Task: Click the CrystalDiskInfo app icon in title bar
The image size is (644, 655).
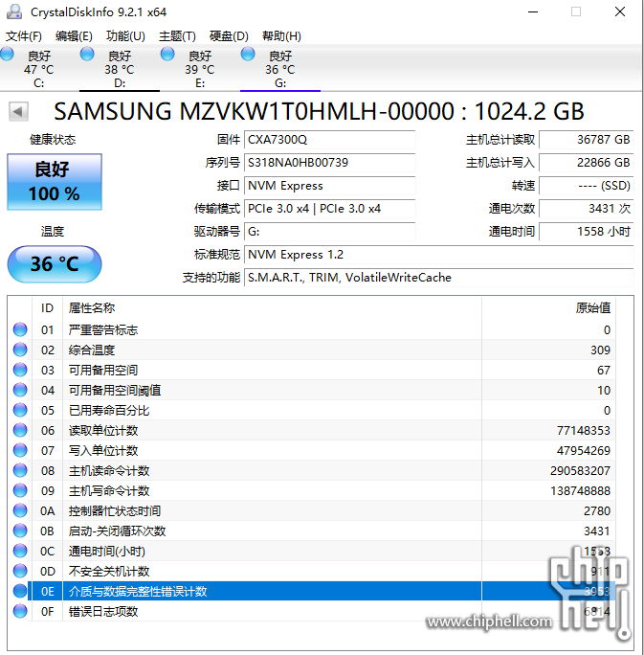Action: [14, 11]
